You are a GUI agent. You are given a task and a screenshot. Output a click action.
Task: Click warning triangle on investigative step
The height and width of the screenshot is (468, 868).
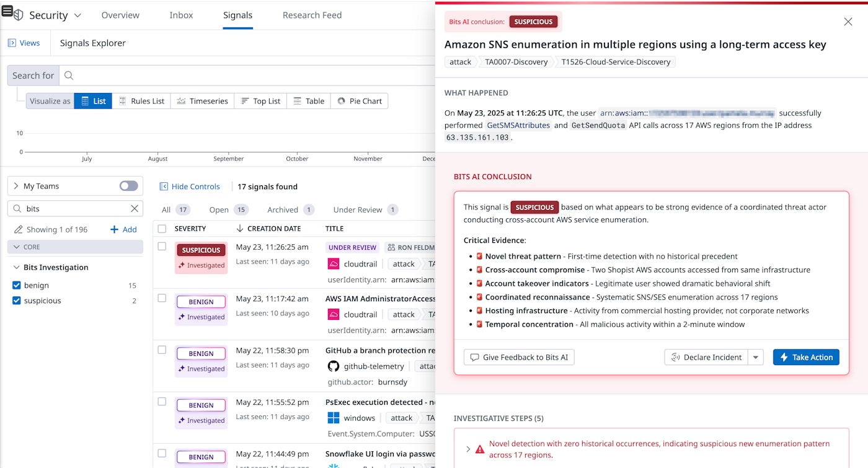480,449
